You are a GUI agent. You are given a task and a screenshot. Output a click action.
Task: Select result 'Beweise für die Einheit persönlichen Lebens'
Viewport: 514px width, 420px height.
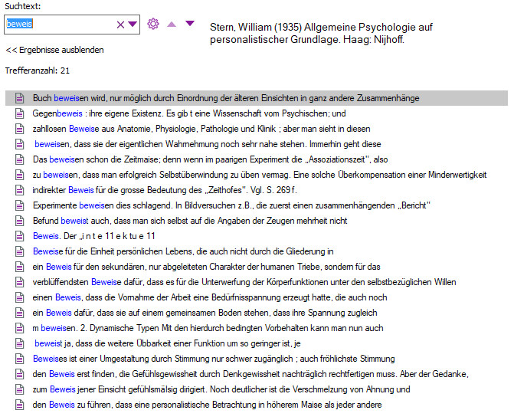[183, 251]
